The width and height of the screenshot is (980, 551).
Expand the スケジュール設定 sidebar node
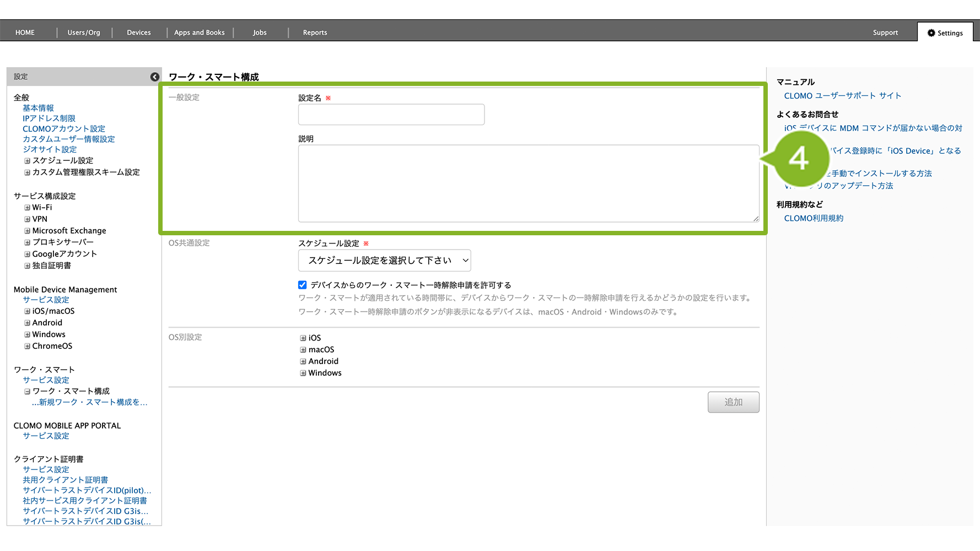click(27, 161)
